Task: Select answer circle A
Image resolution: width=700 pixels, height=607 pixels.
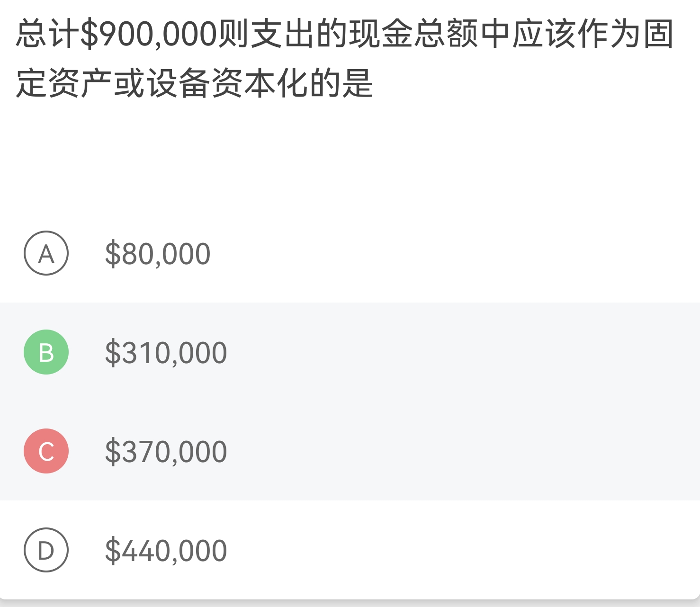Action: click(46, 253)
